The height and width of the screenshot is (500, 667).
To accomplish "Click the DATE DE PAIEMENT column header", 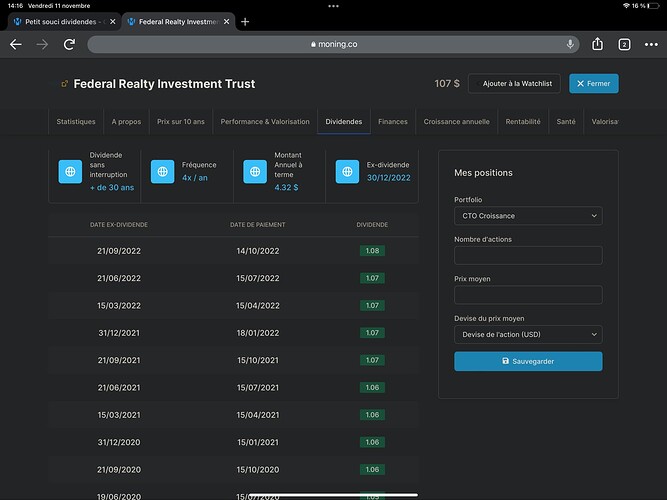I will [258, 225].
